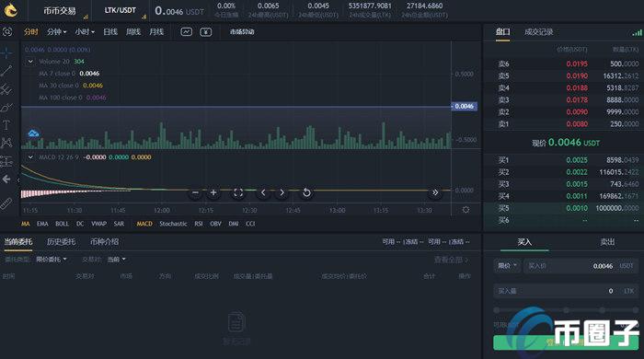This screenshot has width=644, height=359.
Task: Click the exchange logo in the header
Action: (10, 10)
